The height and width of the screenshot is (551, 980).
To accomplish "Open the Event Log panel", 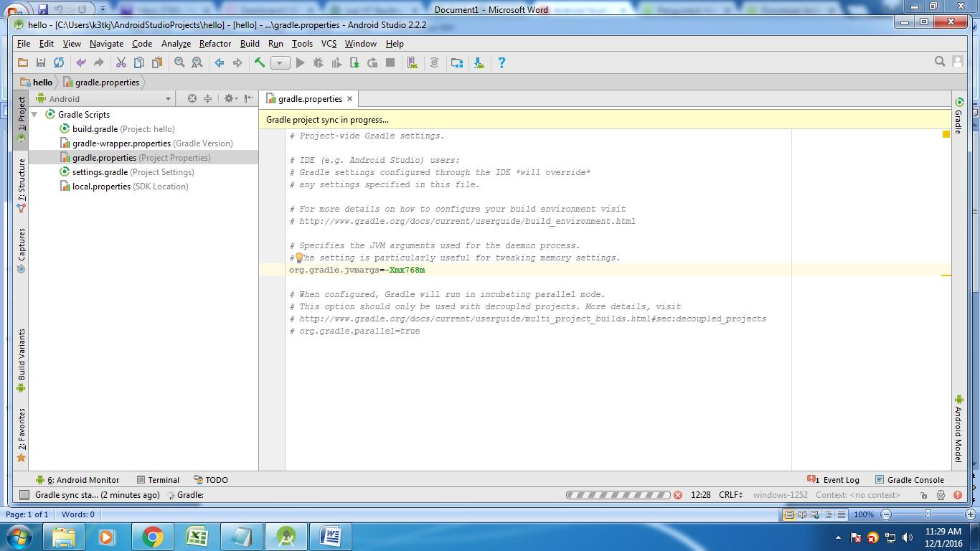I will (833, 480).
